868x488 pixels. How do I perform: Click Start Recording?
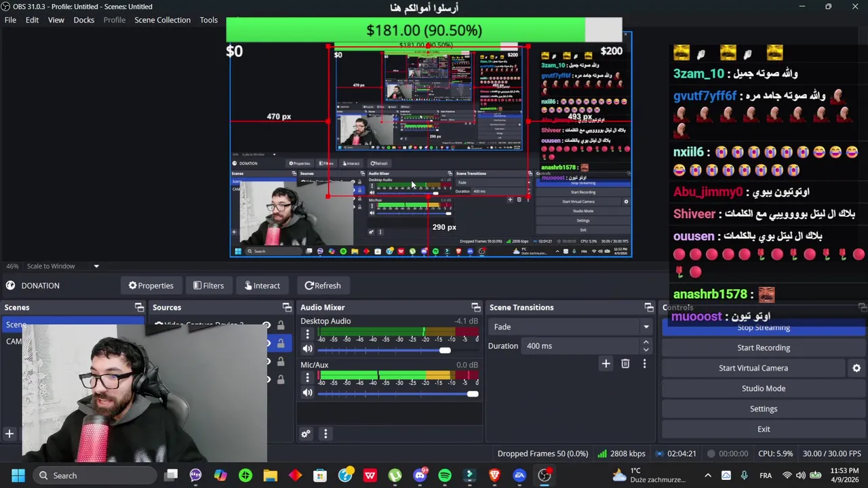pyautogui.click(x=764, y=348)
